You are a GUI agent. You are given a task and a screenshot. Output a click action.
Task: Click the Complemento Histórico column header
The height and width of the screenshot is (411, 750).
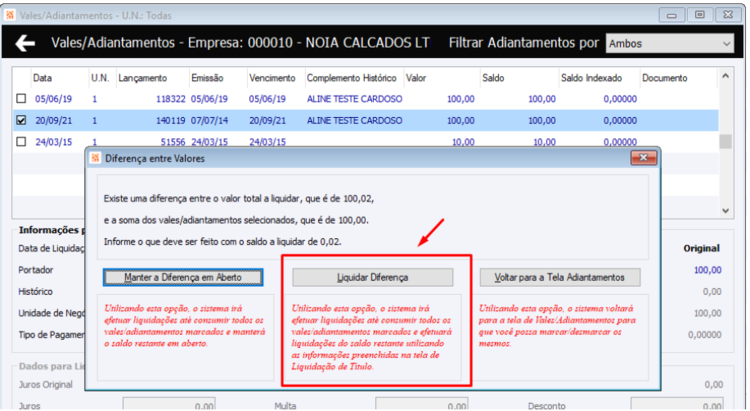[x=354, y=78]
